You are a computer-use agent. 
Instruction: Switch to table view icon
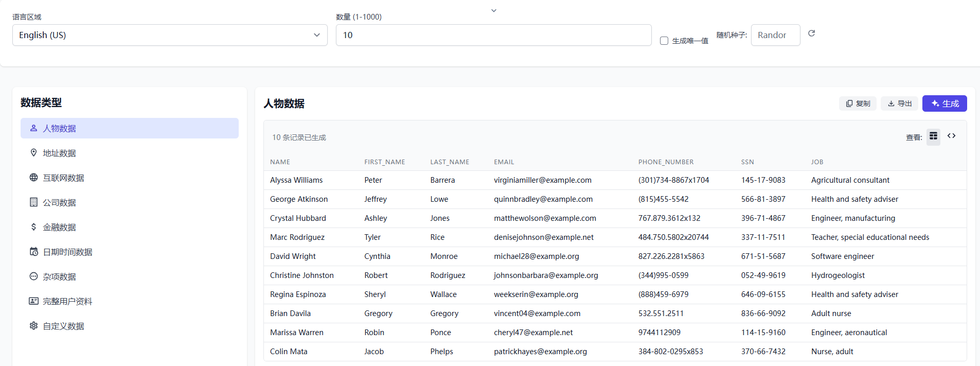pyautogui.click(x=933, y=136)
